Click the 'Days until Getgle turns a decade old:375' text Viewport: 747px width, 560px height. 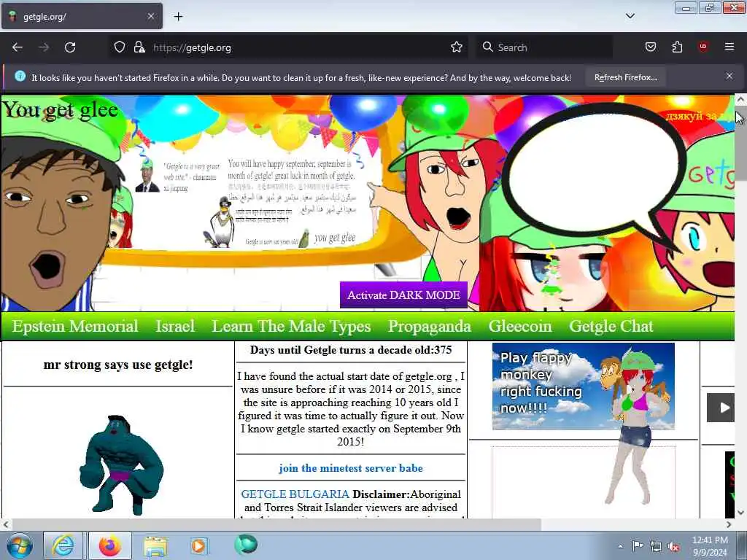pyautogui.click(x=351, y=350)
